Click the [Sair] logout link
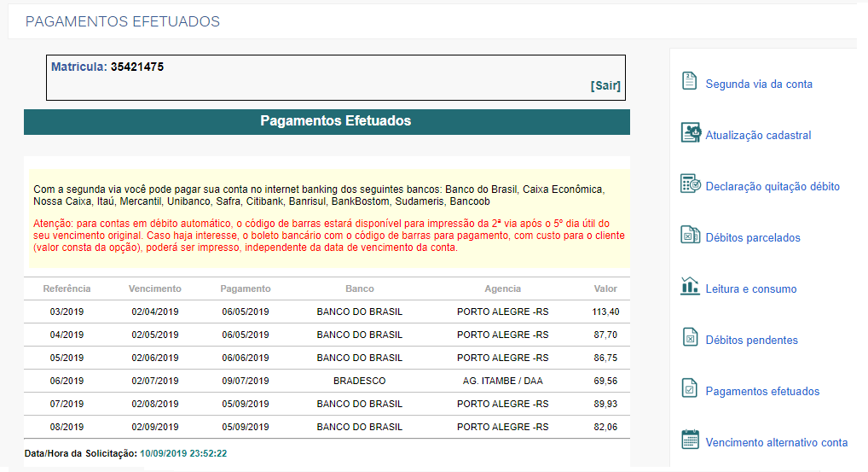This screenshot has height=472, width=868. point(605,86)
